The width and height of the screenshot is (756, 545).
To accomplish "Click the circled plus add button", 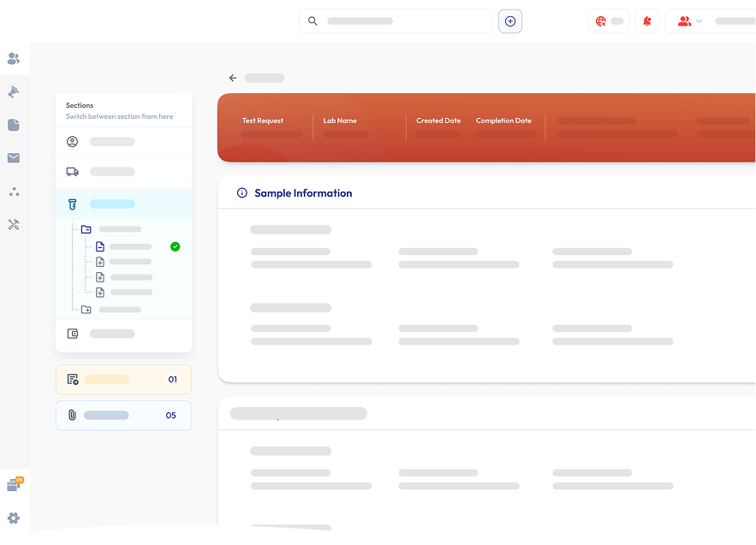I will (510, 21).
